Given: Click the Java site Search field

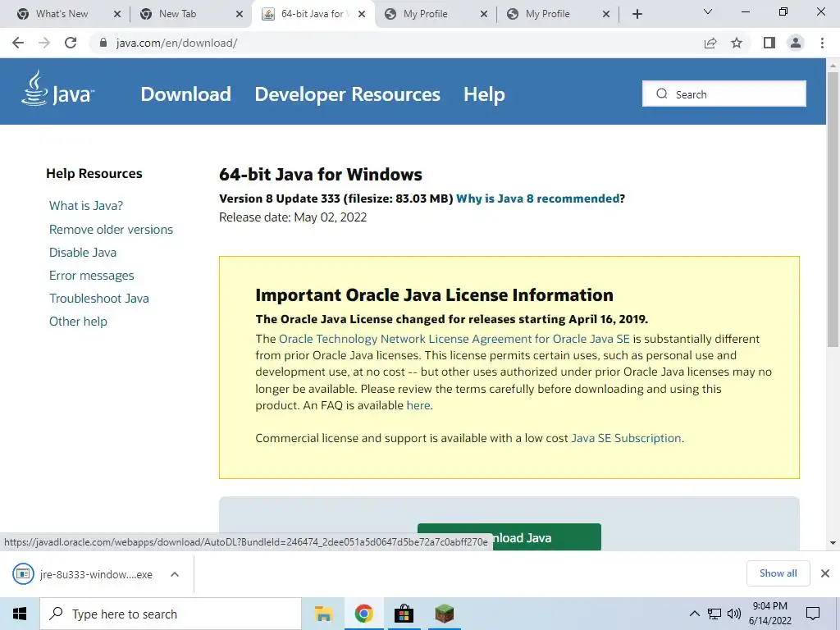Looking at the screenshot, I should click(x=724, y=94).
